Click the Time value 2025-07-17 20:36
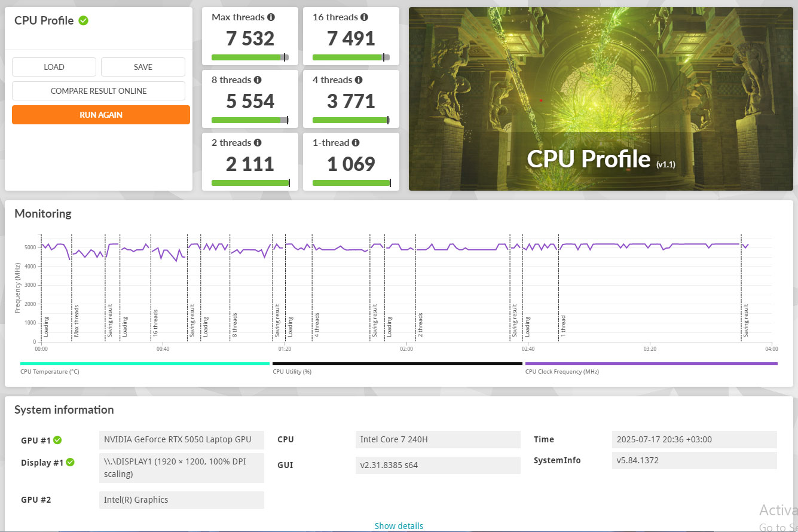Image resolution: width=798 pixels, height=532 pixels. pyautogui.click(x=695, y=440)
